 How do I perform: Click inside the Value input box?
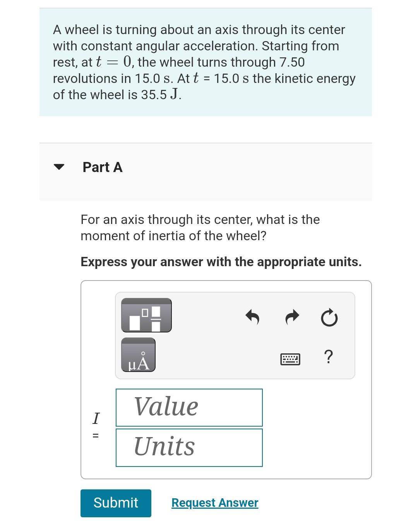tap(189, 408)
